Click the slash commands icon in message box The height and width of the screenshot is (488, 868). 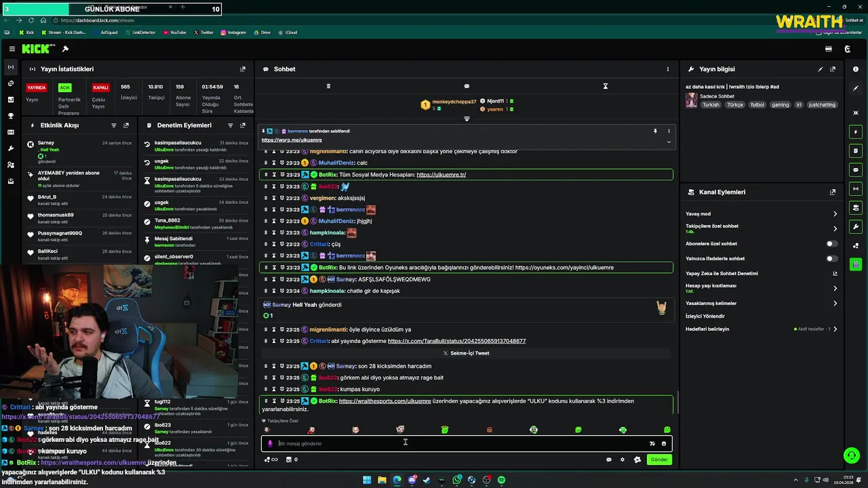tap(652, 444)
